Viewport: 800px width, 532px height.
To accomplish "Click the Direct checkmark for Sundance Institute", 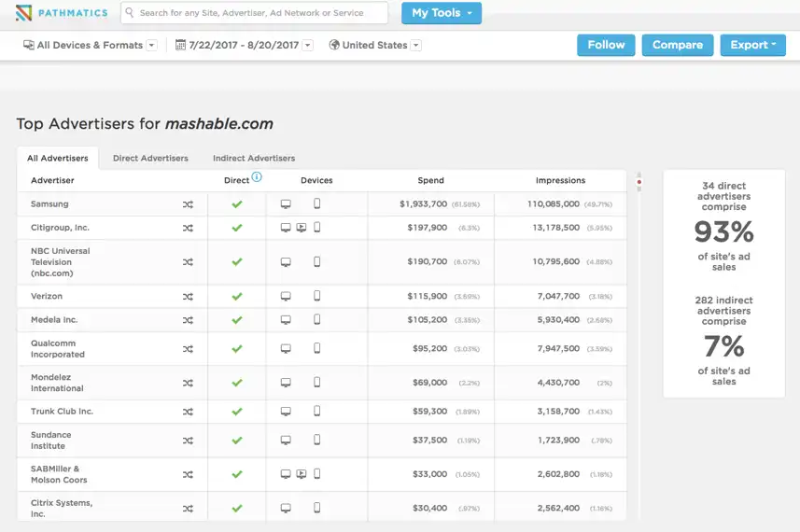I will pyautogui.click(x=237, y=441).
